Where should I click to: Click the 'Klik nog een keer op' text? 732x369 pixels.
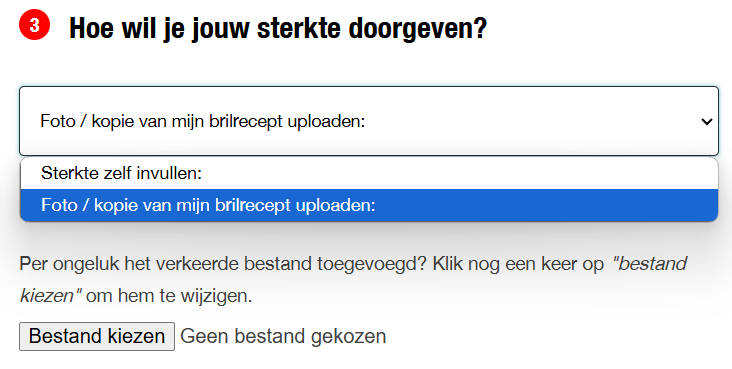518,264
